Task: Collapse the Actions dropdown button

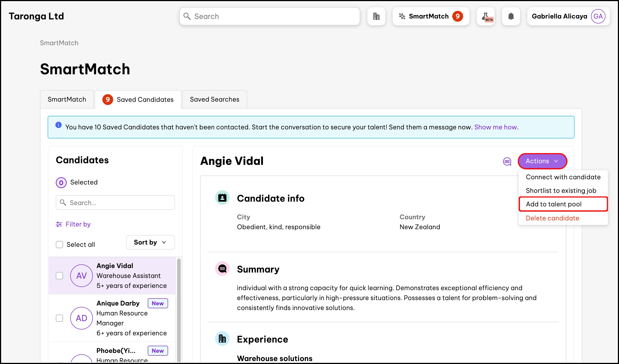Action: pyautogui.click(x=542, y=161)
